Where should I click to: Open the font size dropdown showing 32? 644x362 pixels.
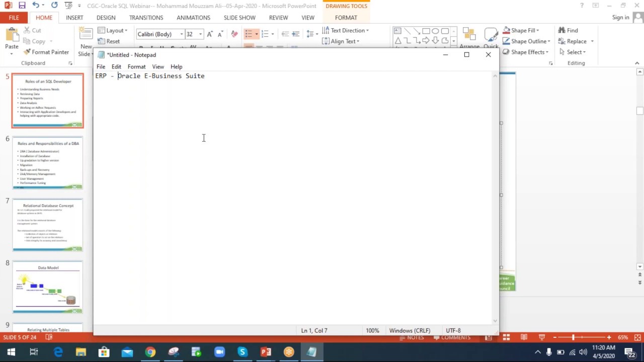click(x=200, y=34)
